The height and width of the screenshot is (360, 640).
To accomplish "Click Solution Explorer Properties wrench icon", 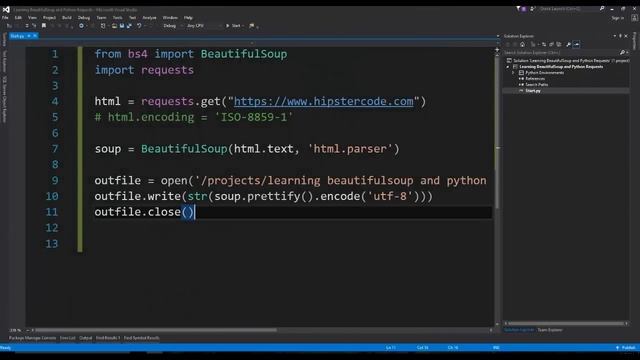I will pyautogui.click(x=569, y=44).
